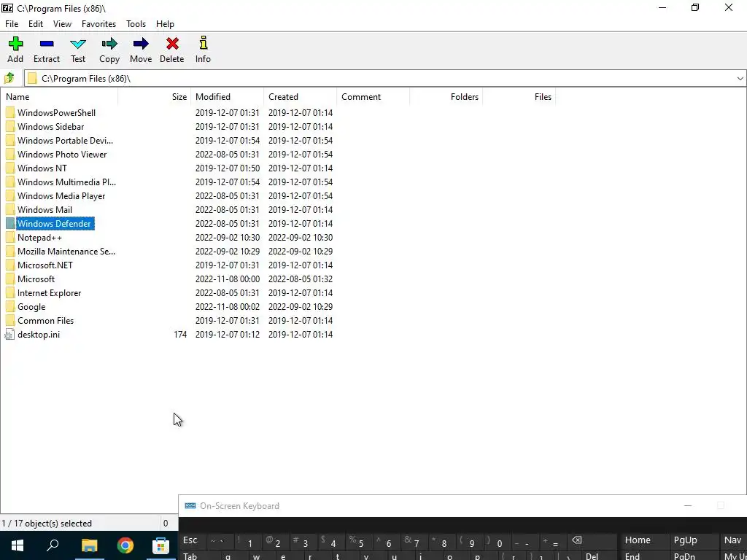
Task: Select the Windows Media Player folder name
Action: 61,195
